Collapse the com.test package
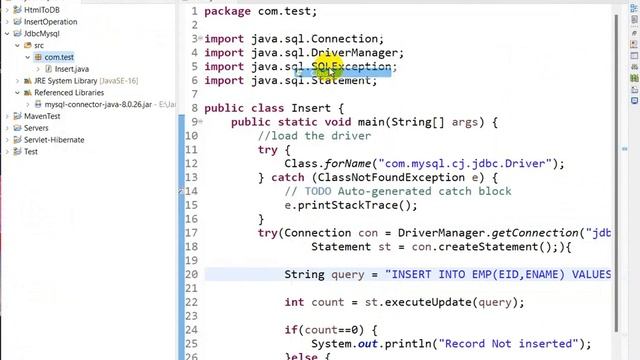This screenshot has height=360, width=640. [x=27, y=57]
